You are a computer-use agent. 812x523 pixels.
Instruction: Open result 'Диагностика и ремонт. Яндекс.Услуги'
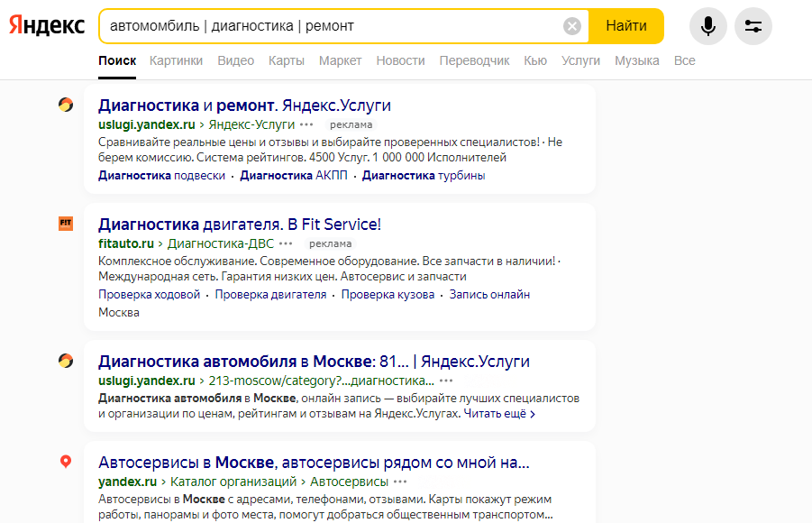pos(244,106)
